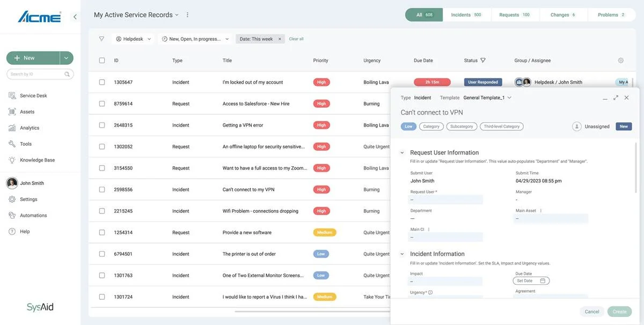The width and height of the screenshot is (644, 325).
Task: Click the Status column filter icon
Action: (x=483, y=60)
